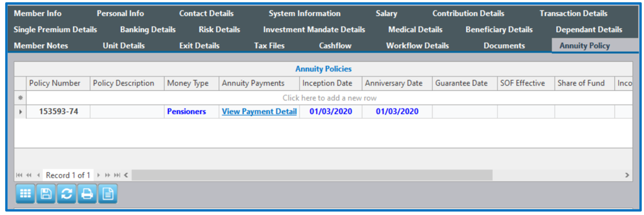The height and width of the screenshot is (215, 644).
Task: Switch to Contact Details tab
Action: 206,14
